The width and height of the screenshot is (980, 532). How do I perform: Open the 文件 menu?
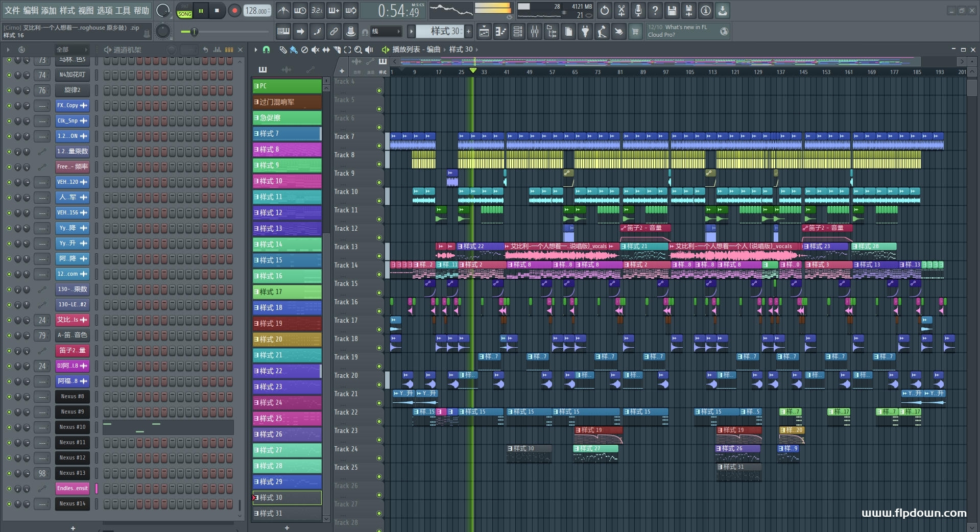12,10
